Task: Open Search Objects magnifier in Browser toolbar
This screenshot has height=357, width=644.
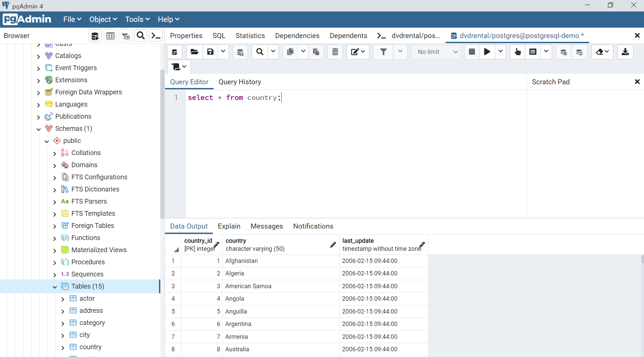Action: pos(141,36)
